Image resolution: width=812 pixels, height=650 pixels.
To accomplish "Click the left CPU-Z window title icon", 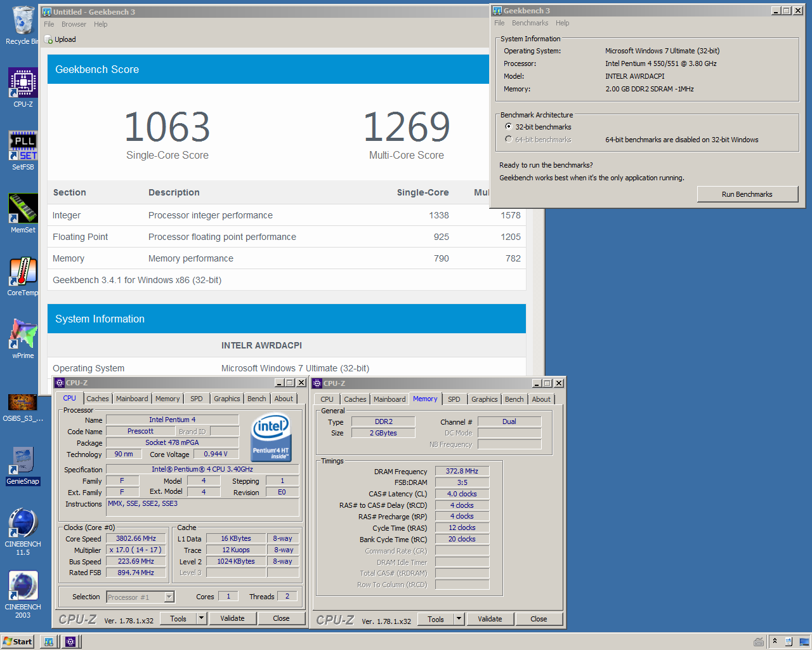I will [x=60, y=383].
